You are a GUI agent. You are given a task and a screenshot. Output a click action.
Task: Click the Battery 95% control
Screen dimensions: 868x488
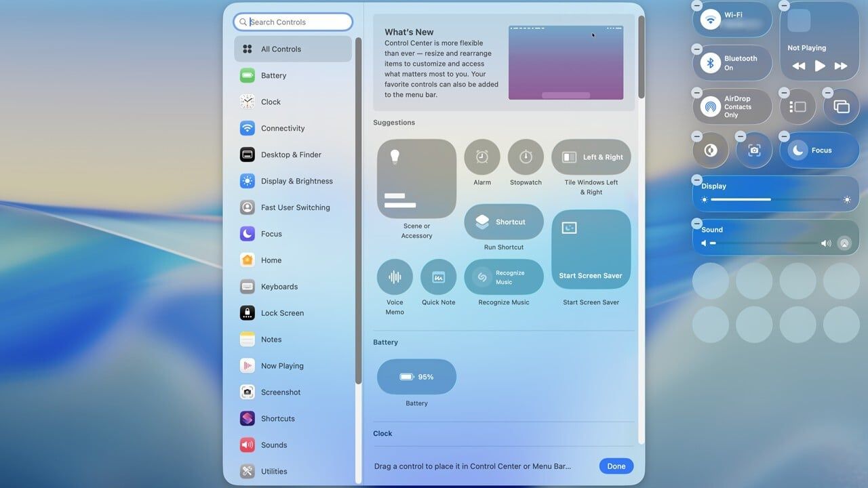tap(416, 375)
